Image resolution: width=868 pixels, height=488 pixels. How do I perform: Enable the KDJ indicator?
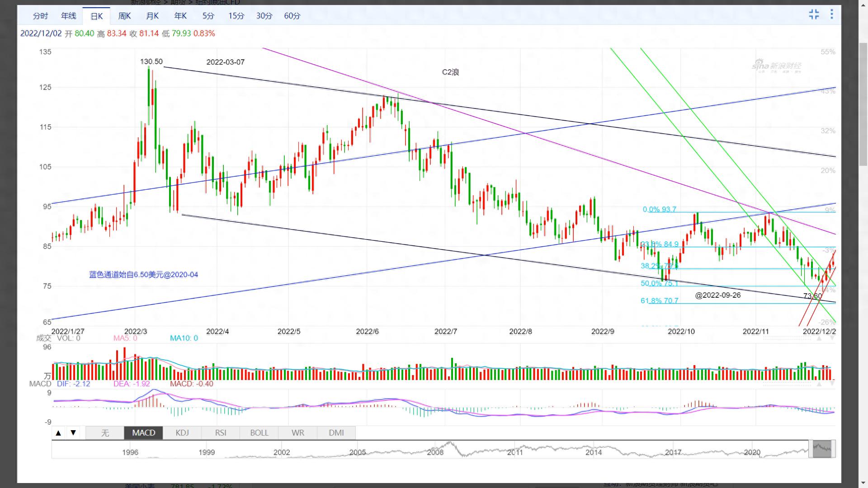tap(182, 433)
